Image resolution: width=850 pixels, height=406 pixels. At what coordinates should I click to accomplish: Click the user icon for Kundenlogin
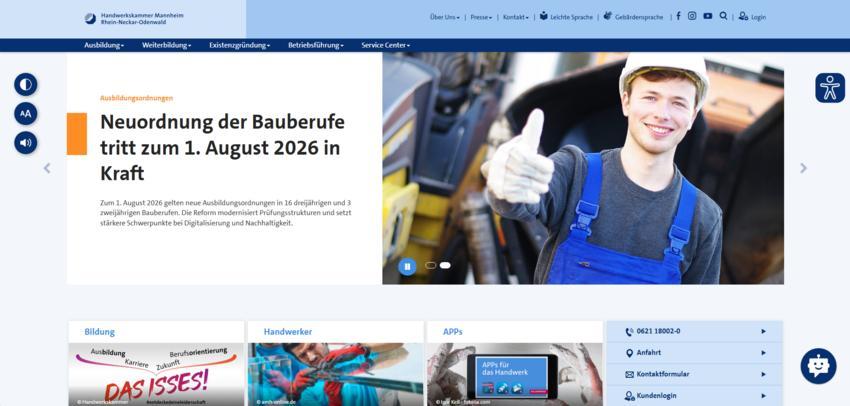coord(629,396)
